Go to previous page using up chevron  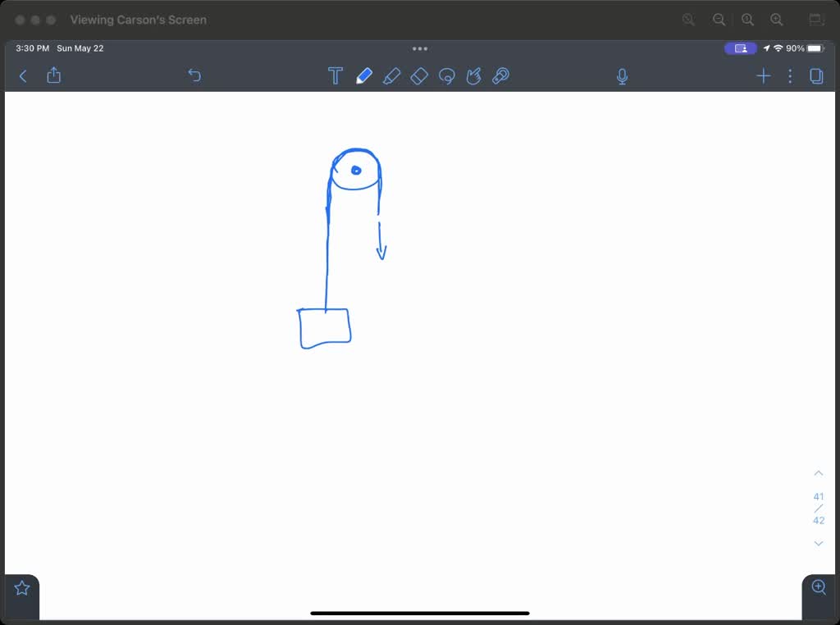[x=818, y=473]
